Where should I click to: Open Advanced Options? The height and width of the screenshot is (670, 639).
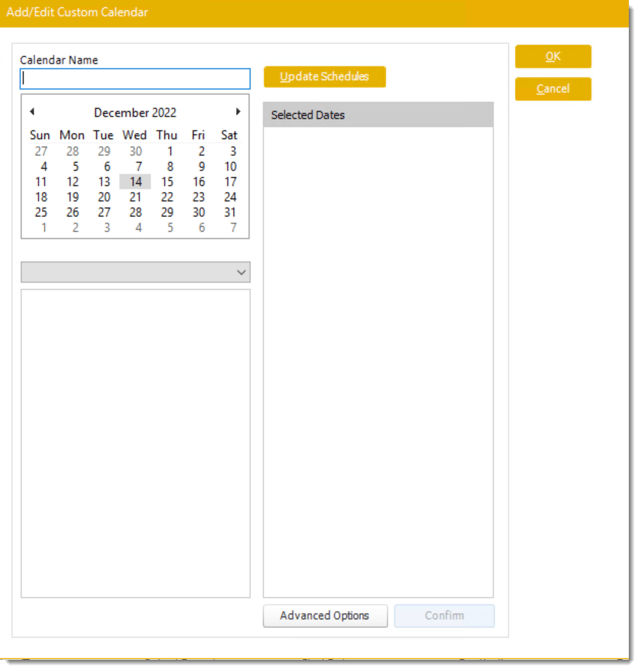tap(325, 616)
